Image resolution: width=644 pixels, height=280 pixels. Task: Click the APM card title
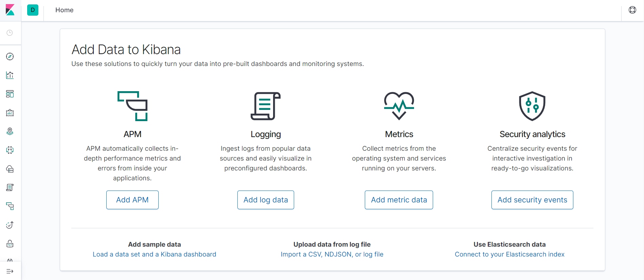pyautogui.click(x=132, y=134)
